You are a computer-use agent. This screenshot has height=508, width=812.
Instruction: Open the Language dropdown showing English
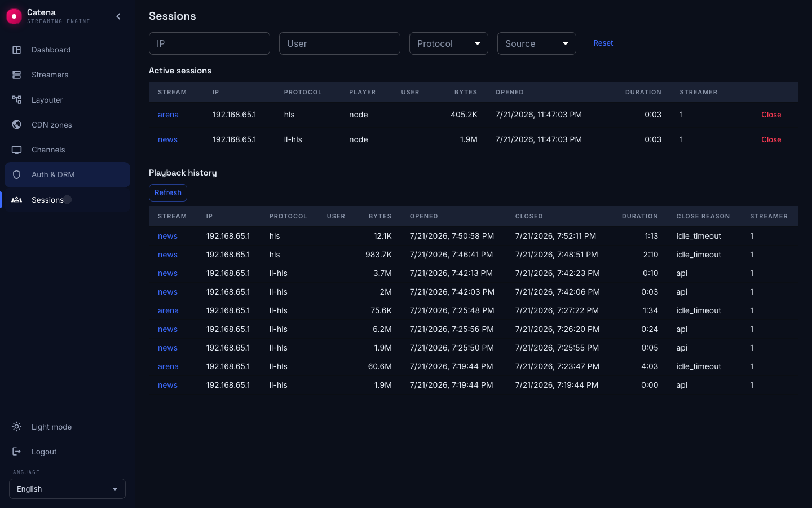pyautogui.click(x=67, y=489)
